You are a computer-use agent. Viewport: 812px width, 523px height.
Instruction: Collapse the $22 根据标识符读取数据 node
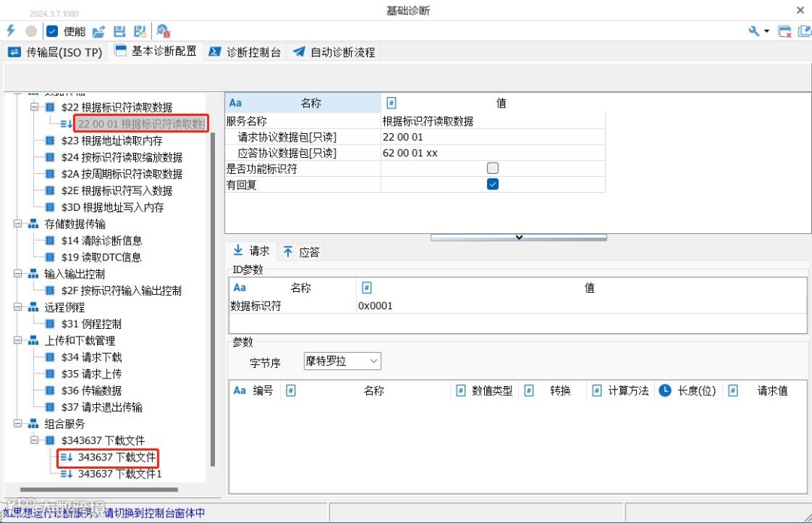coord(34,108)
